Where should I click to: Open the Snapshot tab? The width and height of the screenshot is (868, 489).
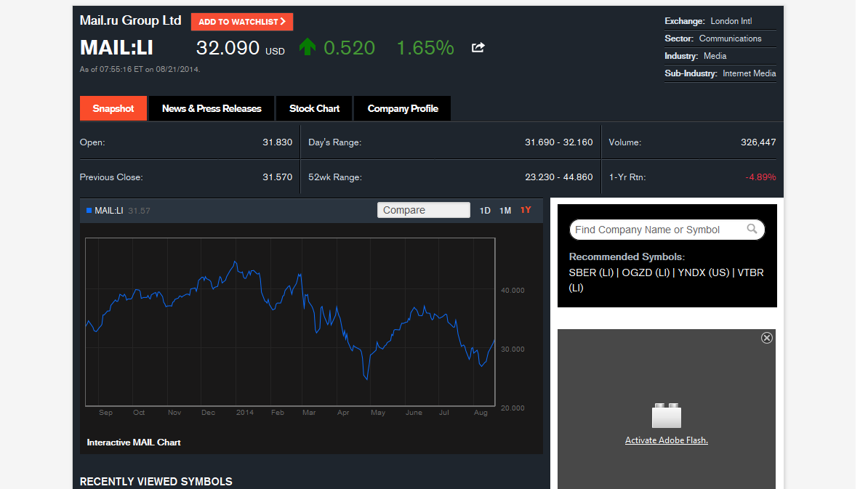tap(113, 108)
